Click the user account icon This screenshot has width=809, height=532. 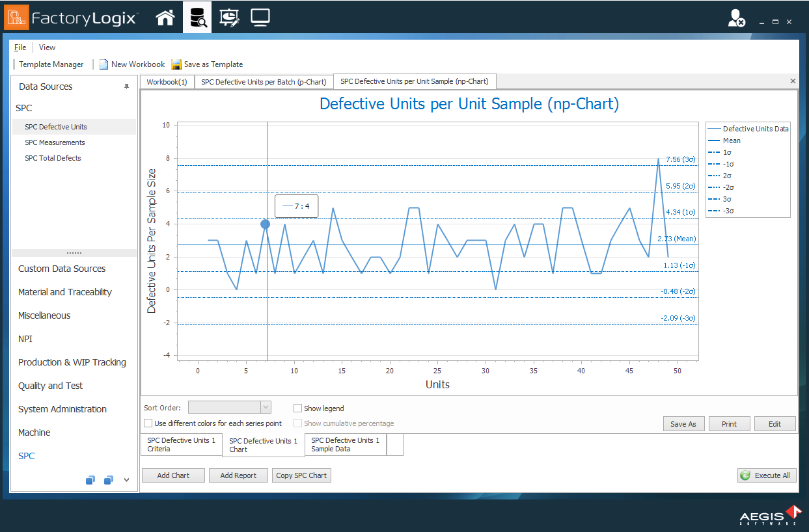tap(736, 19)
